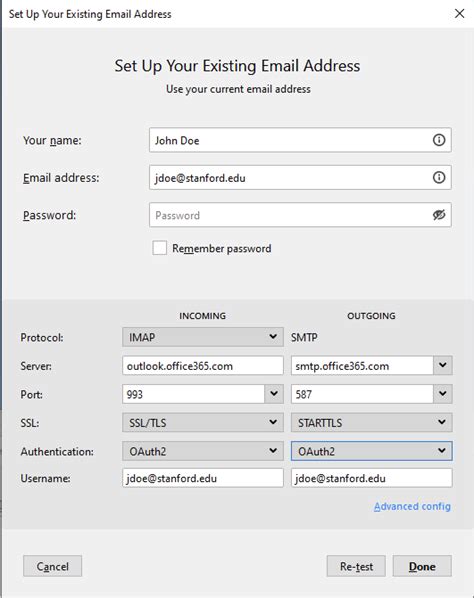Click the Cancel button
This screenshot has height=598, width=474.
[x=53, y=566]
